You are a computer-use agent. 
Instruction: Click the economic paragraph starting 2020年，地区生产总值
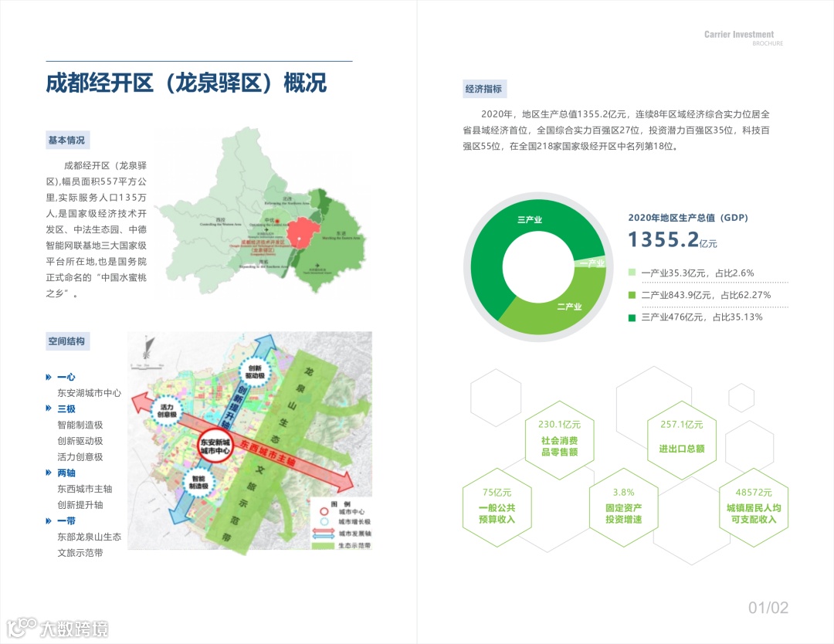point(616,130)
